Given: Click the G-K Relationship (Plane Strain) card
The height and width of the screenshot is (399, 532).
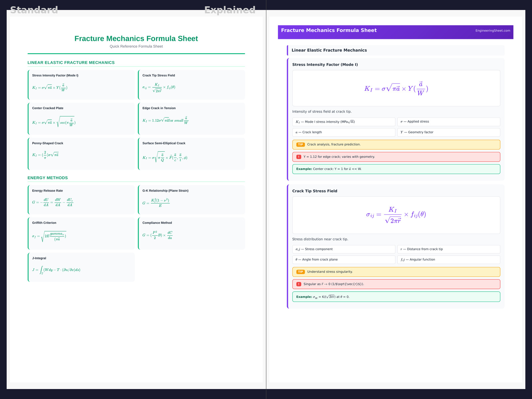Looking at the screenshot, I should 192,199.
